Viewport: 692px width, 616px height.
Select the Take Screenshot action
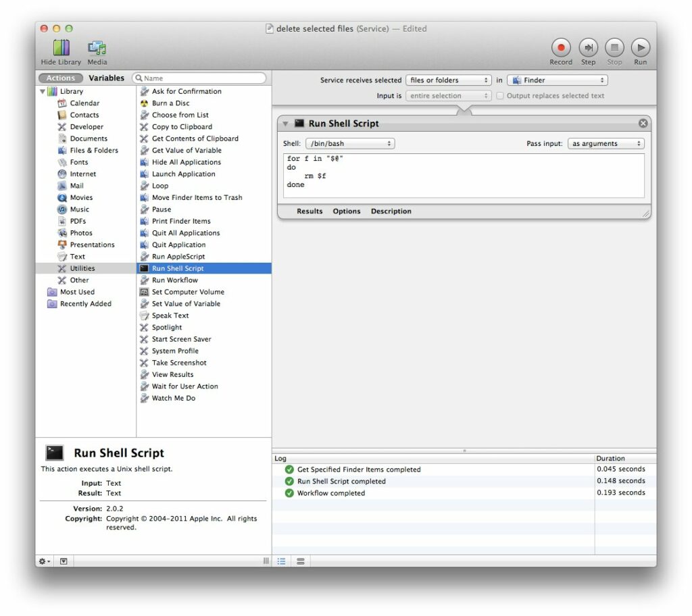[179, 362]
